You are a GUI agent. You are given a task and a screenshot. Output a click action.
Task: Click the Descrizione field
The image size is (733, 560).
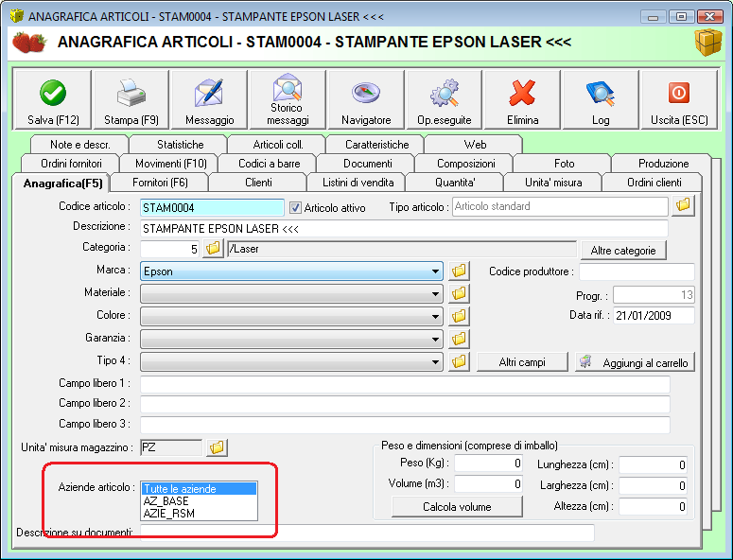tap(404, 229)
